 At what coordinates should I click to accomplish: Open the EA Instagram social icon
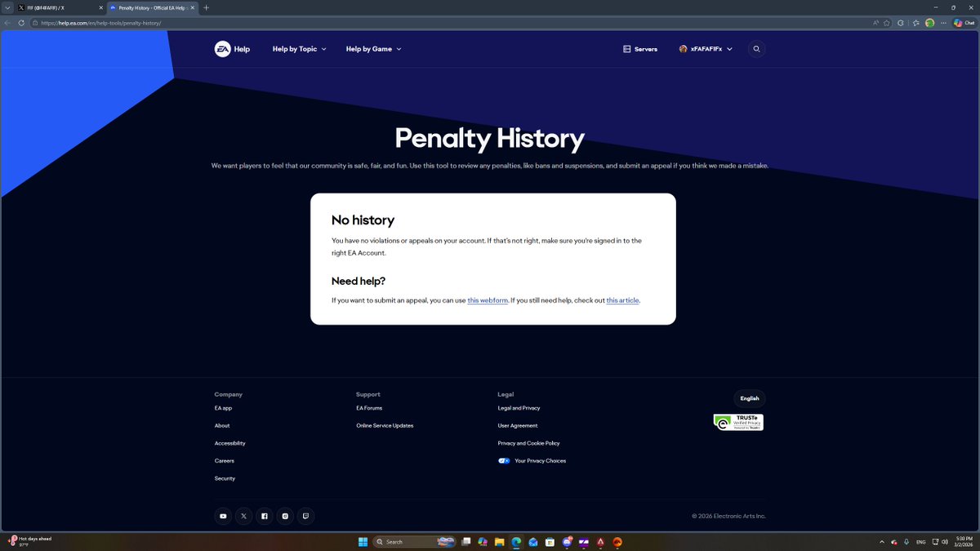click(285, 516)
